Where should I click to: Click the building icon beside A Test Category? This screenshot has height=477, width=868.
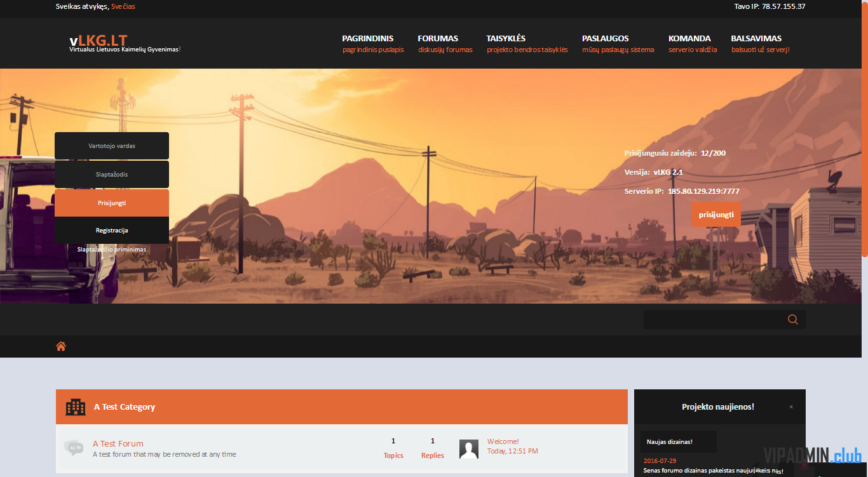click(x=76, y=407)
